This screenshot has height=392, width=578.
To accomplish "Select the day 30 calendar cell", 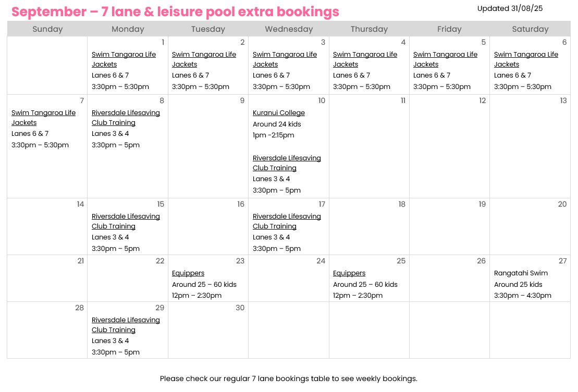I will [x=208, y=330].
